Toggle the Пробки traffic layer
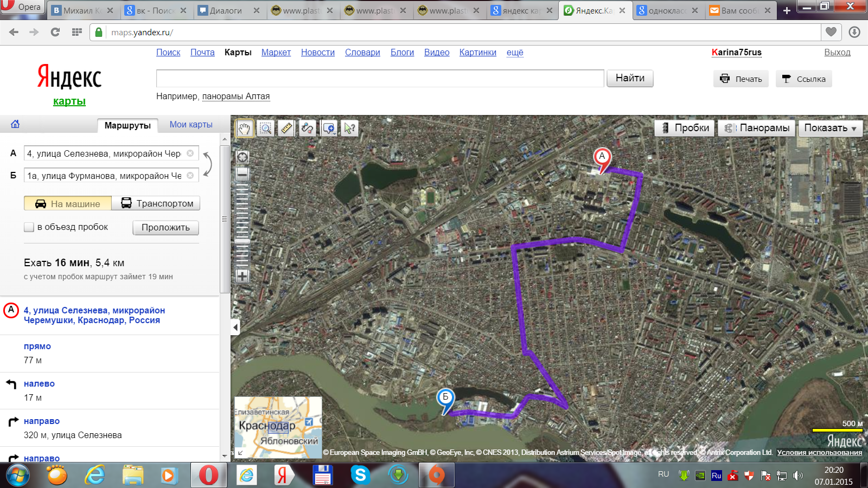The image size is (868, 488). (x=685, y=128)
